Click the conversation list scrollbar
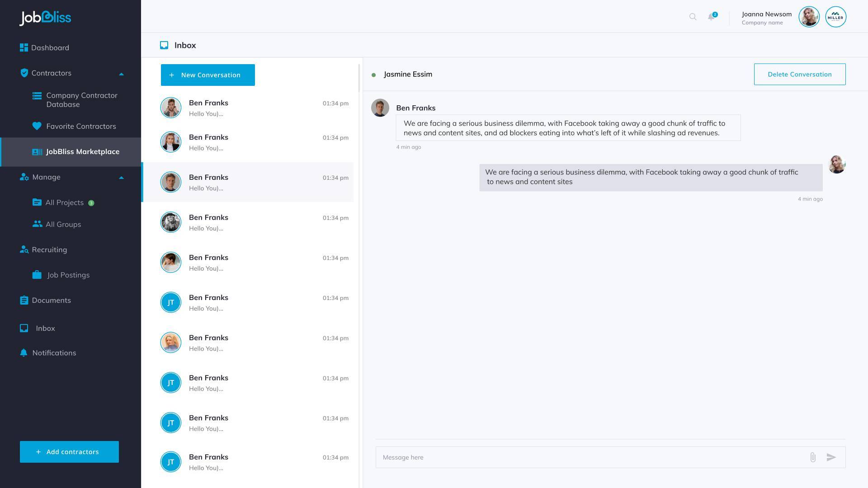The height and width of the screenshot is (488, 868). [x=359, y=78]
